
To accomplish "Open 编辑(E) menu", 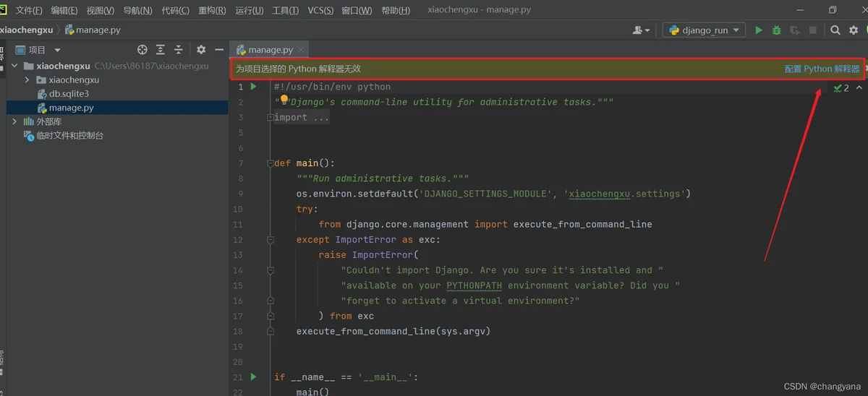I will [64, 10].
